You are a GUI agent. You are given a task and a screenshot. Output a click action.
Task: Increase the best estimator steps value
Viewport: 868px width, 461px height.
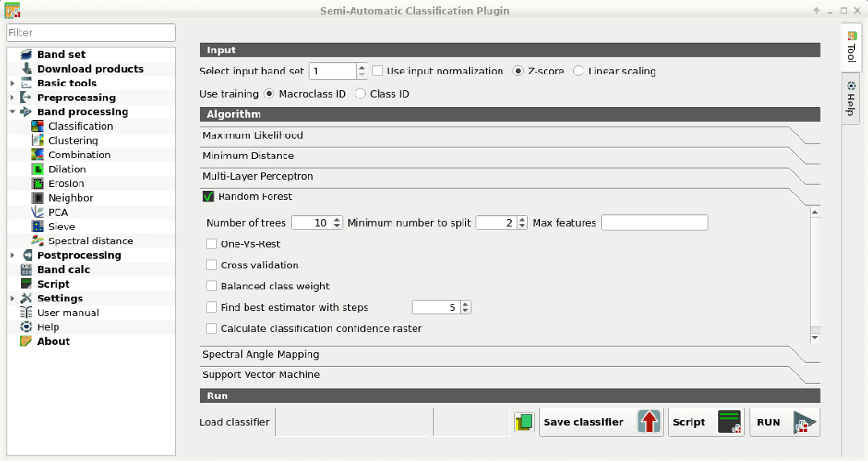pyautogui.click(x=466, y=305)
